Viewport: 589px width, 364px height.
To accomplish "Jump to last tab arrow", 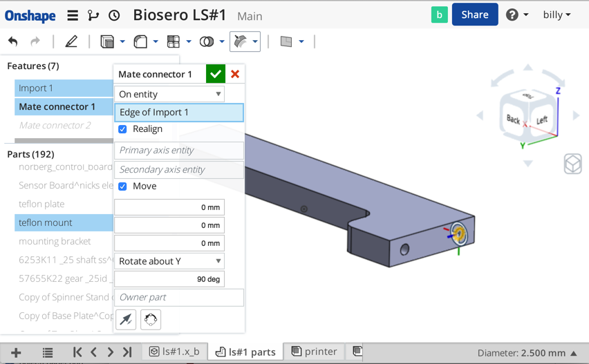I will click(127, 352).
